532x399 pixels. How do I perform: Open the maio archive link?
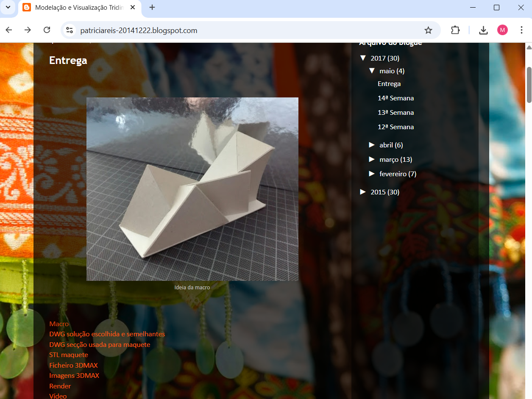click(x=387, y=71)
